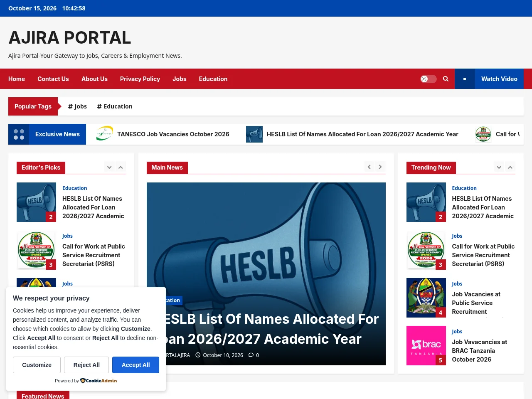Open TANESCO Job Vacancies October 2026 ticker link

click(x=173, y=134)
